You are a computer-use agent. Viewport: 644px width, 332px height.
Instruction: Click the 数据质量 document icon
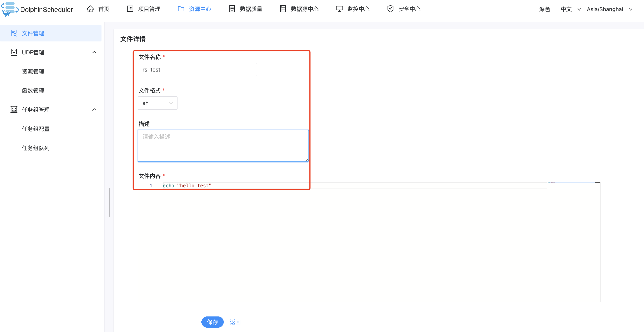click(232, 9)
